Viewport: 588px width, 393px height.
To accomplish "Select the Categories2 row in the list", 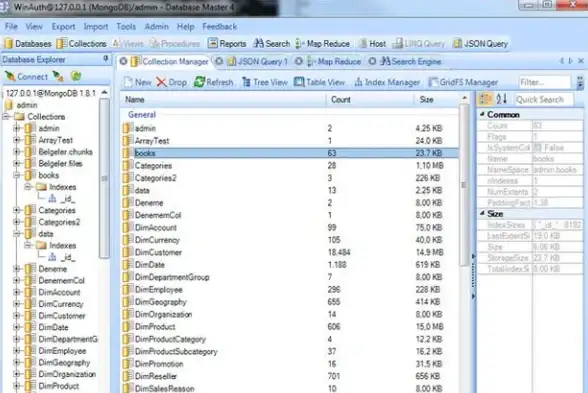I will [x=290, y=178].
